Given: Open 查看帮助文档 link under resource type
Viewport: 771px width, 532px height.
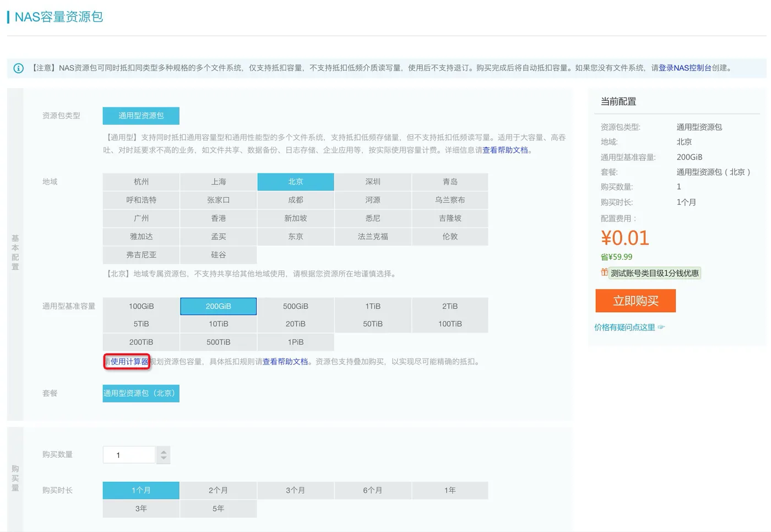Looking at the screenshot, I should coord(505,150).
